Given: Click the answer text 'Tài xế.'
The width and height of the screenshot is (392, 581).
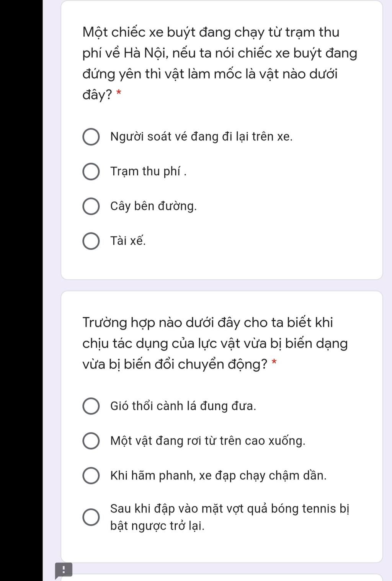Looking at the screenshot, I should click(128, 241).
